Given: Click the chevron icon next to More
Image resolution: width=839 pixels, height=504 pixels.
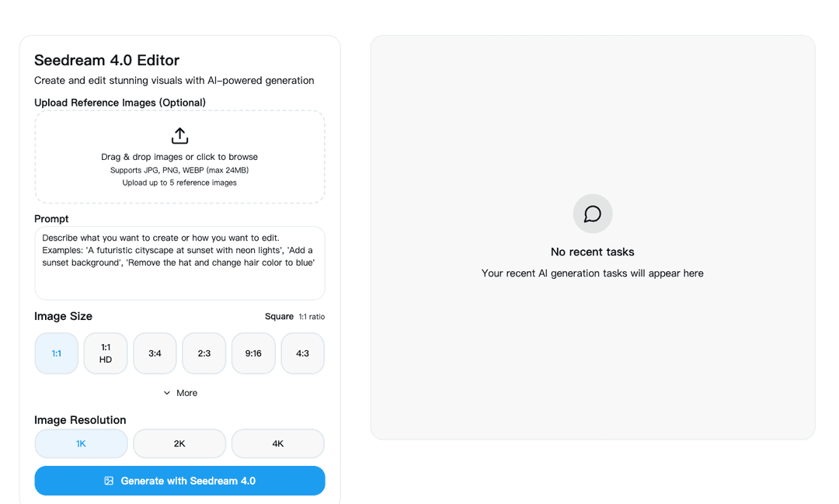Looking at the screenshot, I should [166, 393].
